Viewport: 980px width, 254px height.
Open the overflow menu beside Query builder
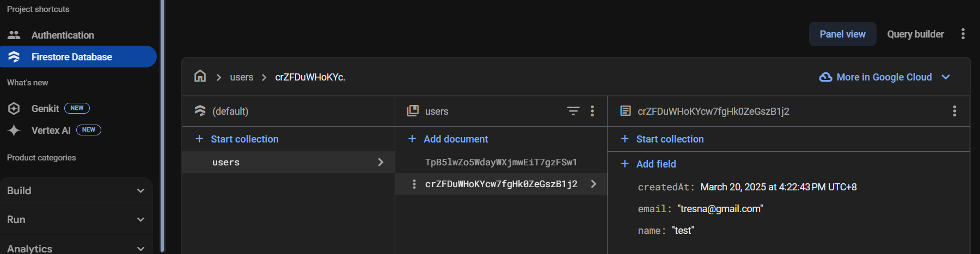(x=963, y=34)
